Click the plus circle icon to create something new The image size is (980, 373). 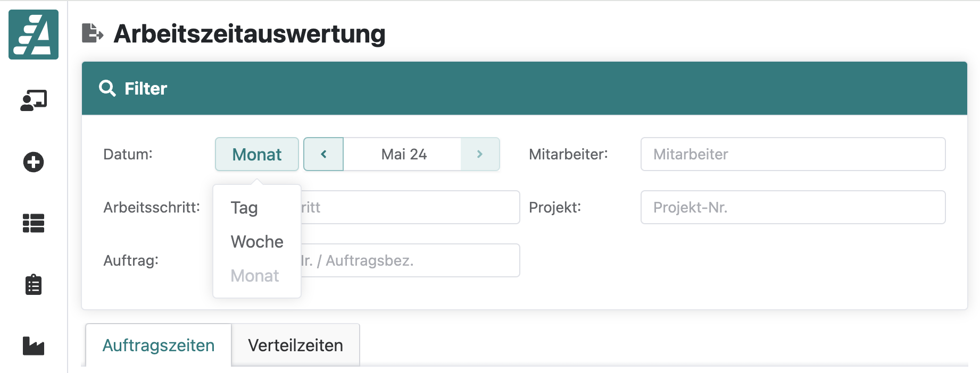coord(33,162)
